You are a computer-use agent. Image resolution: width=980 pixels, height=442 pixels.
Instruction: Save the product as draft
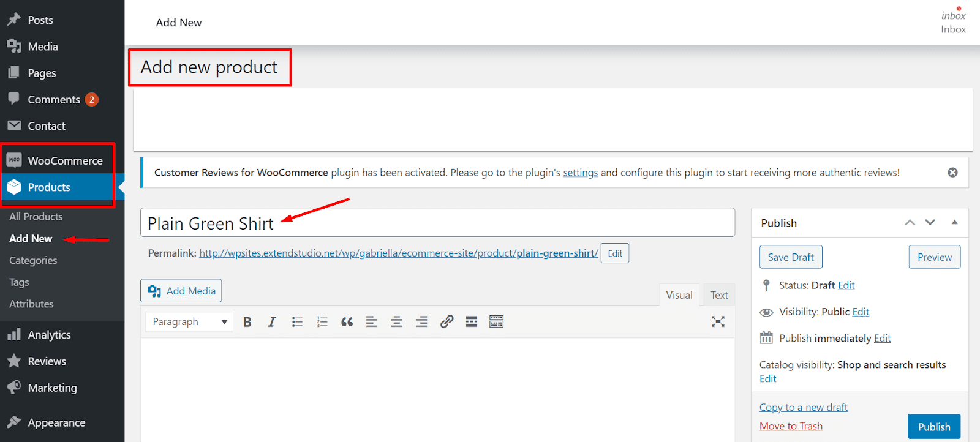click(x=791, y=257)
